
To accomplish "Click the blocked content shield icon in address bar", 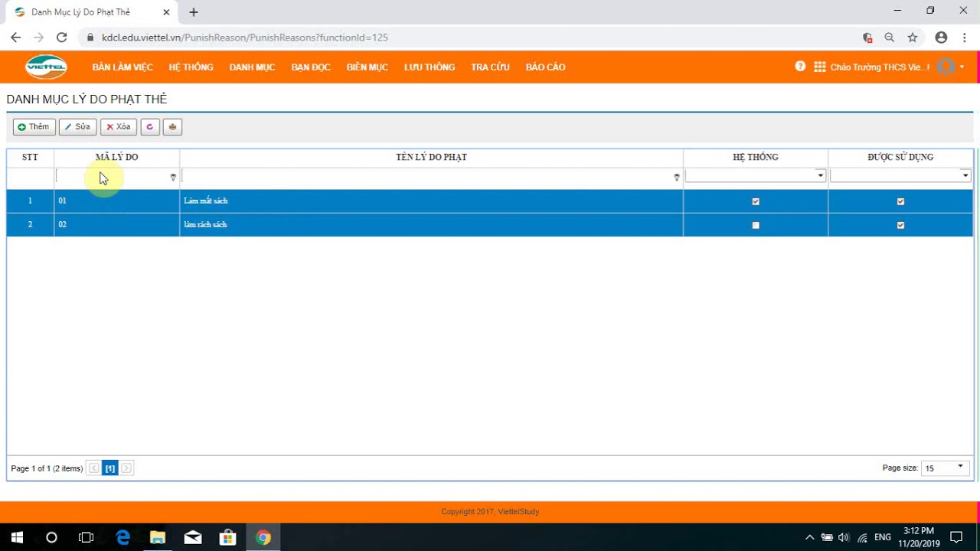I will coord(867,37).
